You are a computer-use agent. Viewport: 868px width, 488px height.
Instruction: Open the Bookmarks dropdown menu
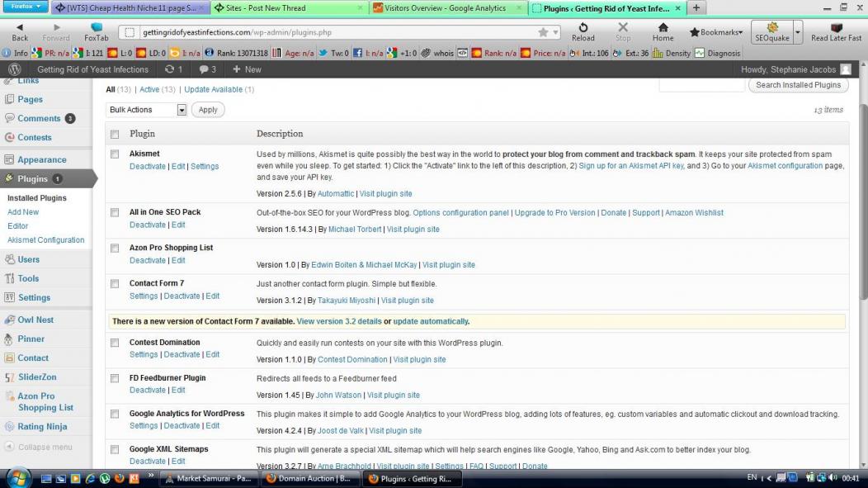coord(715,32)
